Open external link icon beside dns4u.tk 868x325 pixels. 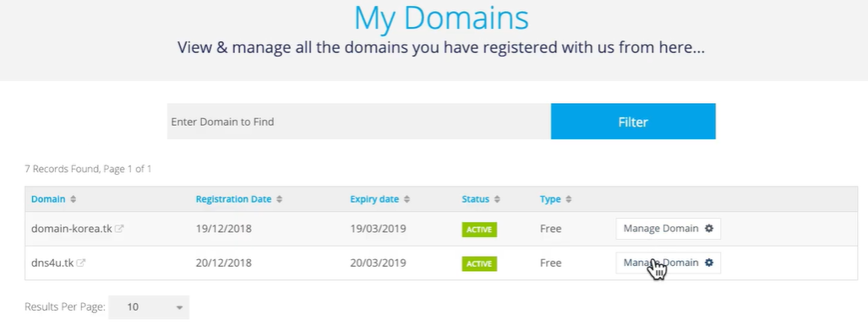click(x=81, y=263)
